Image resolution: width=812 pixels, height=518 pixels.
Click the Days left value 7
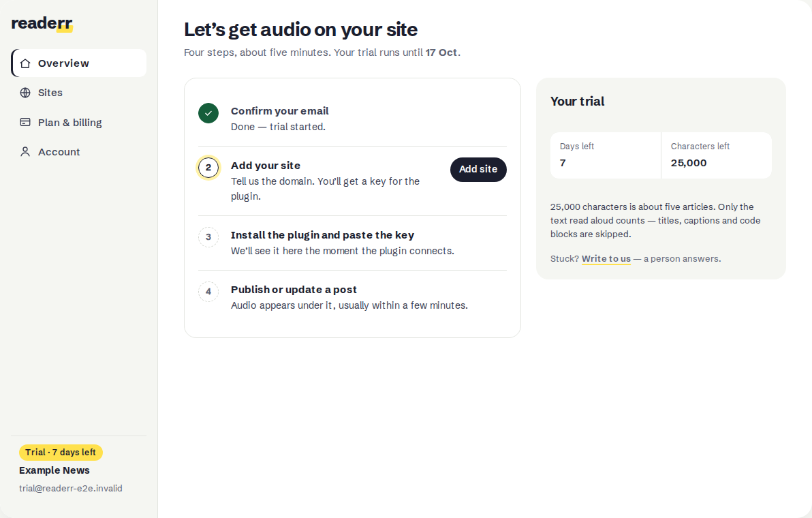point(563,163)
